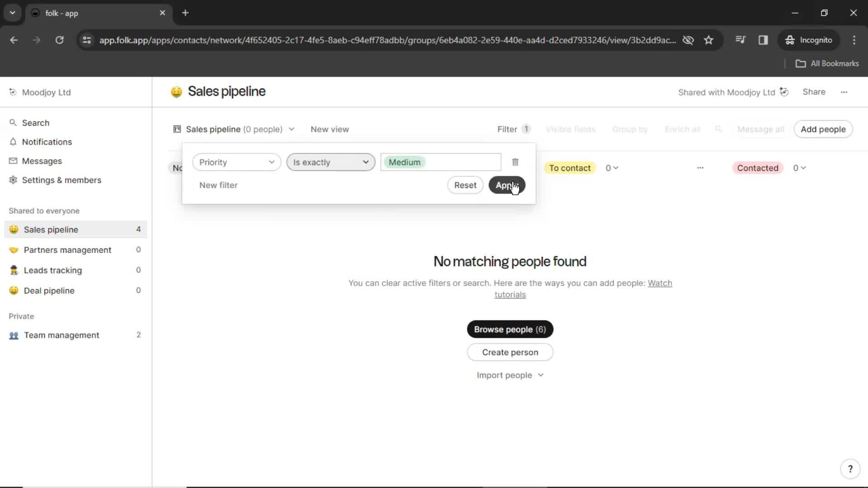Click Enrich all

pyautogui.click(x=682, y=129)
